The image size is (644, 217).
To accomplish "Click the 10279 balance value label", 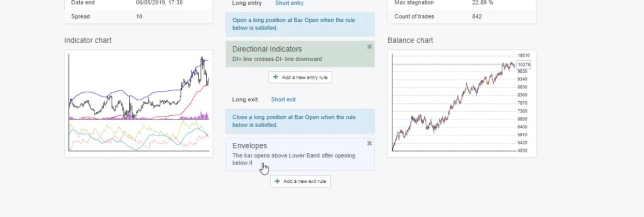I will point(524,64).
